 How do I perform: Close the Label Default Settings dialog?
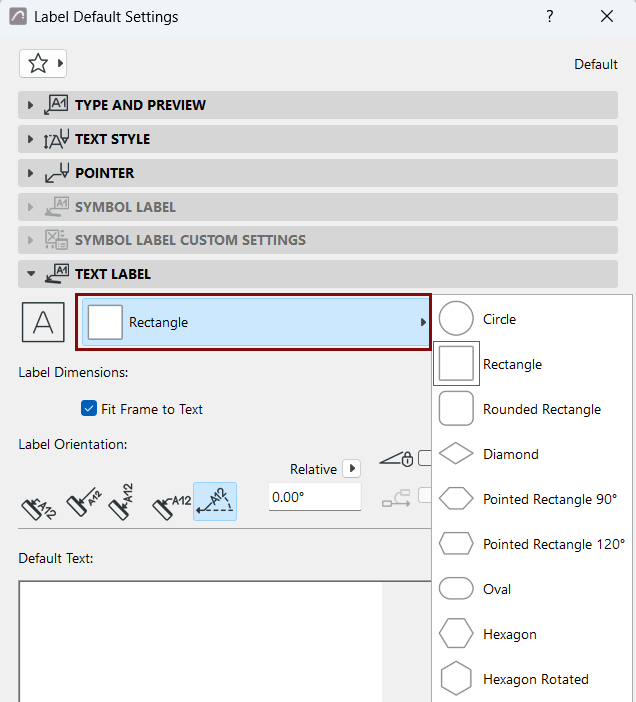pyautogui.click(x=607, y=17)
